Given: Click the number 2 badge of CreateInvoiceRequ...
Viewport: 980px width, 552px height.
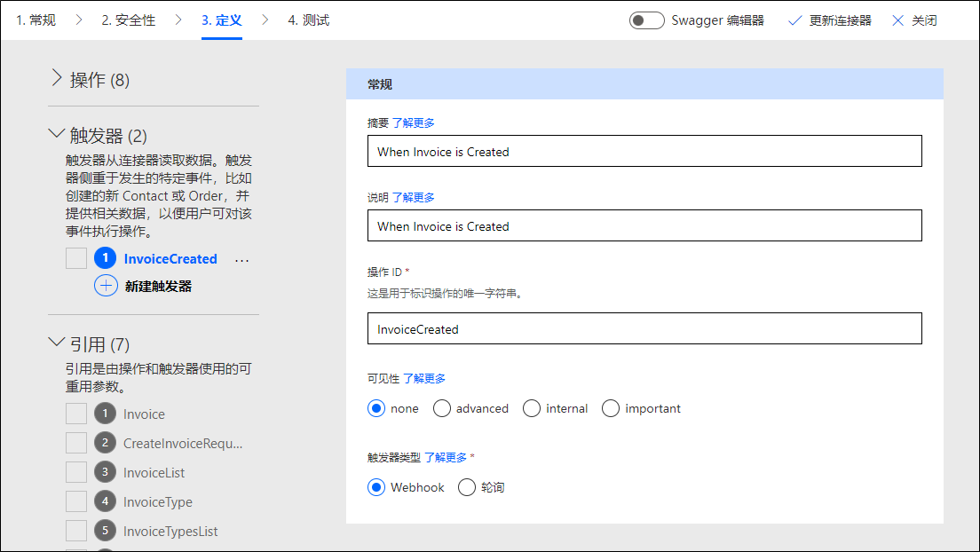Looking at the screenshot, I should coord(105,443).
